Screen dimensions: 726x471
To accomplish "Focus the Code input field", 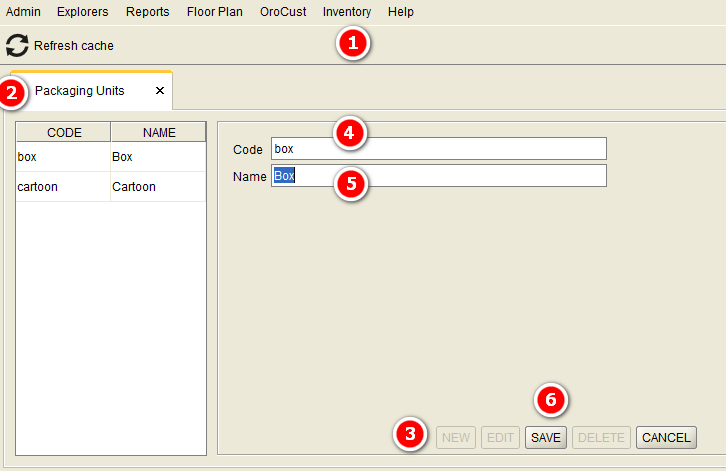I will click(x=439, y=149).
